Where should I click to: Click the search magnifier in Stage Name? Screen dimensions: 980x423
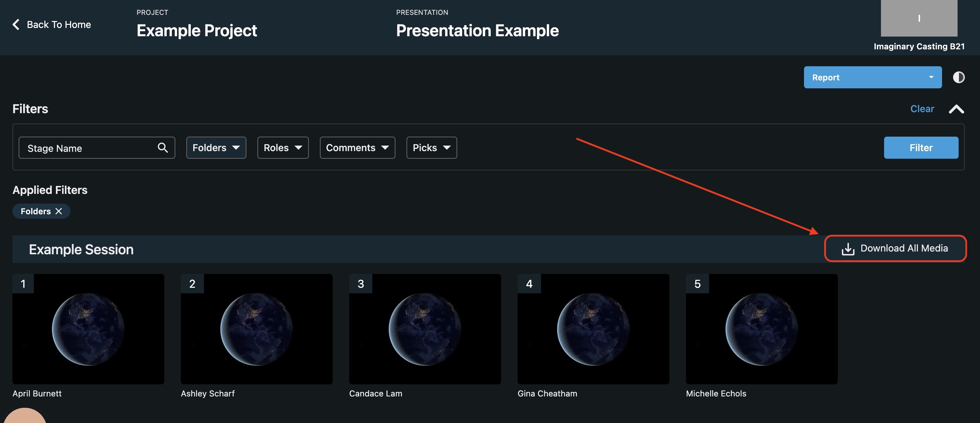click(163, 148)
